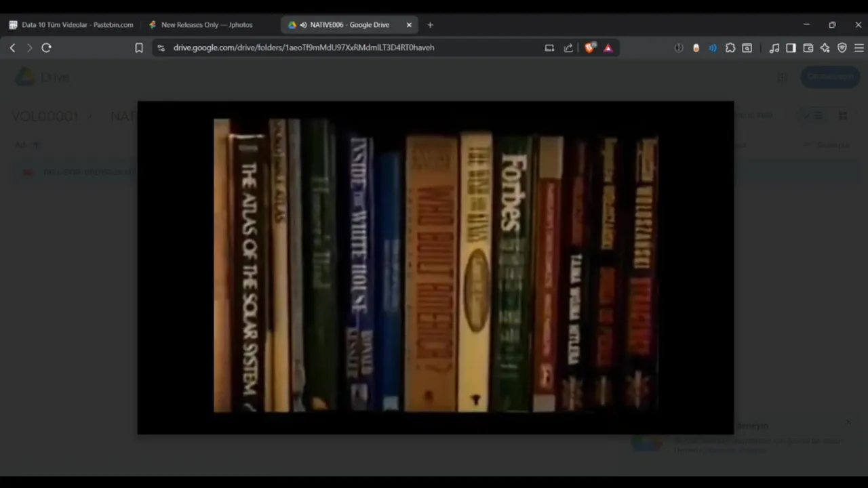Click the tab search extension icon
The height and width of the screenshot is (488, 868).
click(747, 47)
